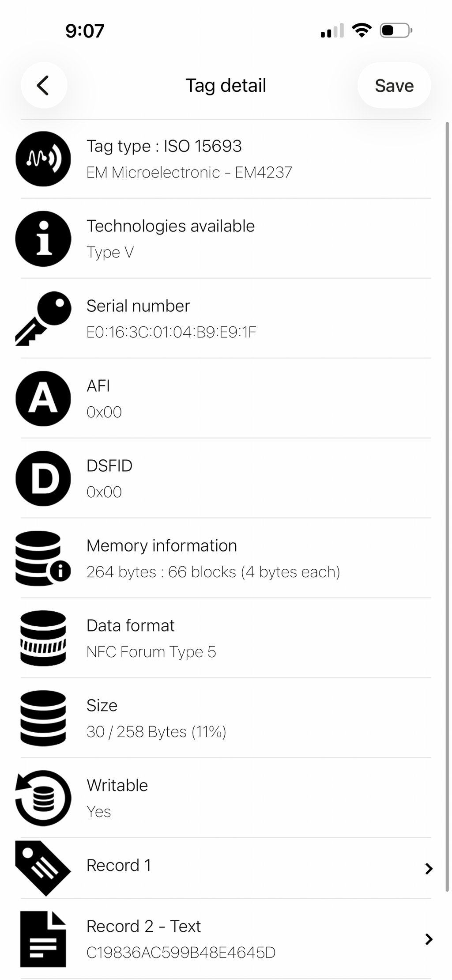Tap the DSFID letter D icon
Viewport: 452px width, 980px height.
[43, 478]
